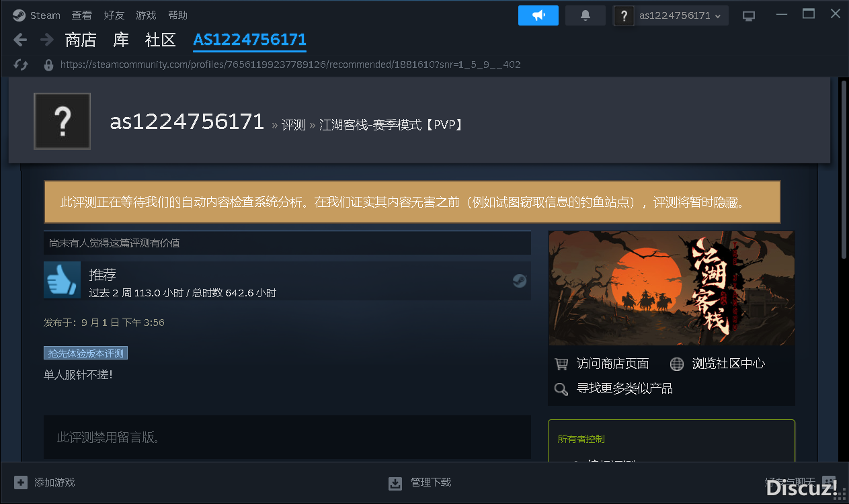The width and height of the screenshot is (849, 504).
Task: Click the shopping cart icon
Action: click(x=561, y=364)
